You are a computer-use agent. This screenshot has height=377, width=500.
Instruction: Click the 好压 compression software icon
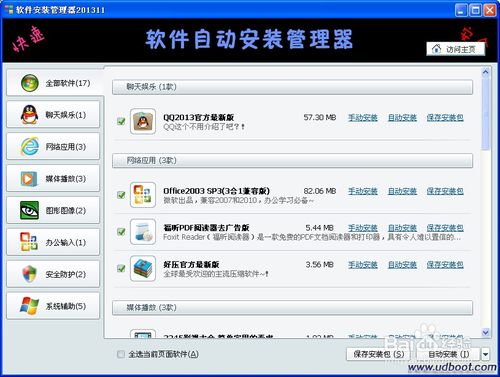pyautogui.click(x=143, y=268)
